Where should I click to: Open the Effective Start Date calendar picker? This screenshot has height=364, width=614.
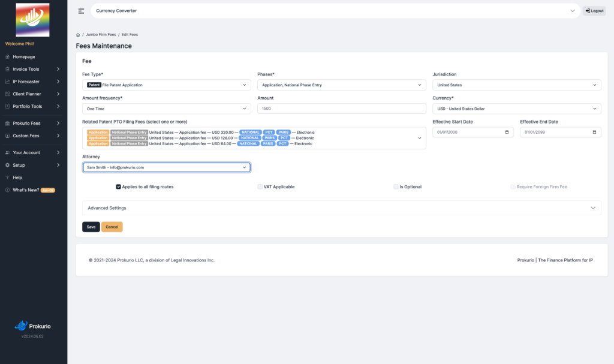(x=507, y=133)
